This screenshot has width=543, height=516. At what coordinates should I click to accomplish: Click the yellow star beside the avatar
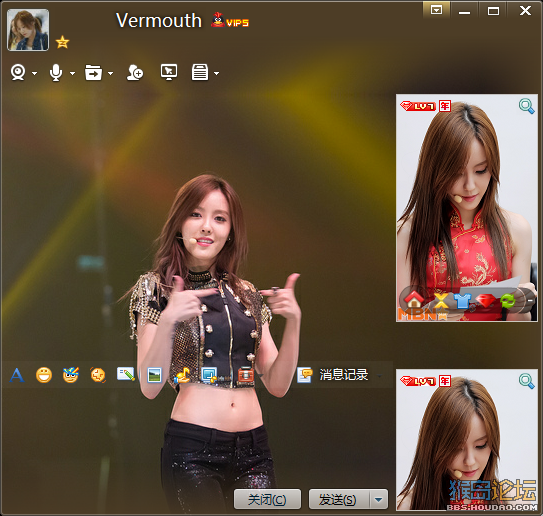(x=62, y=42)
